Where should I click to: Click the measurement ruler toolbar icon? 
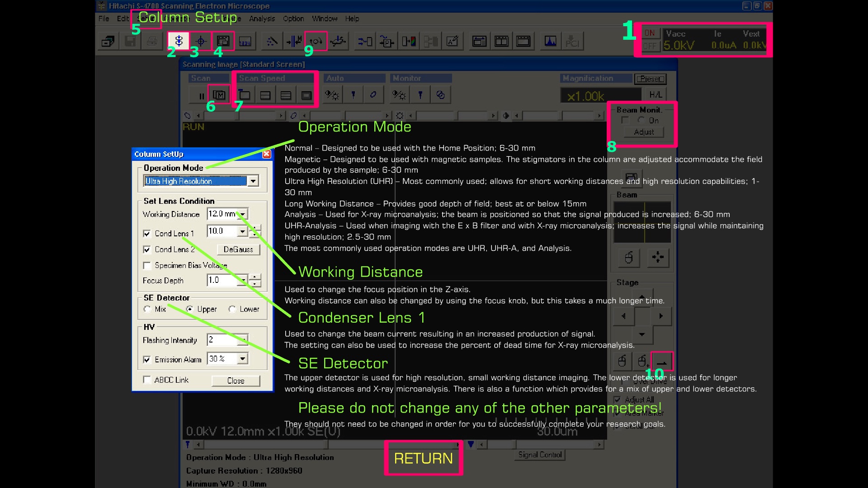245,41
